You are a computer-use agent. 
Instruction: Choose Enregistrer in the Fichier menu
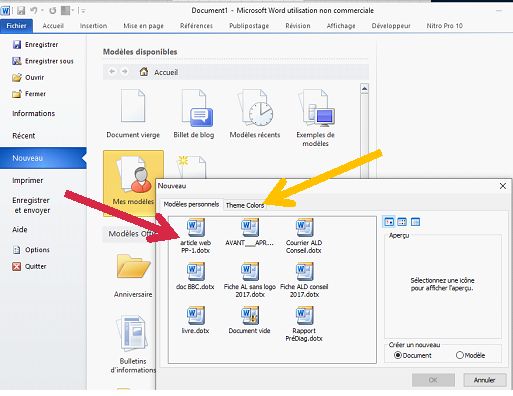click(35, 44)
